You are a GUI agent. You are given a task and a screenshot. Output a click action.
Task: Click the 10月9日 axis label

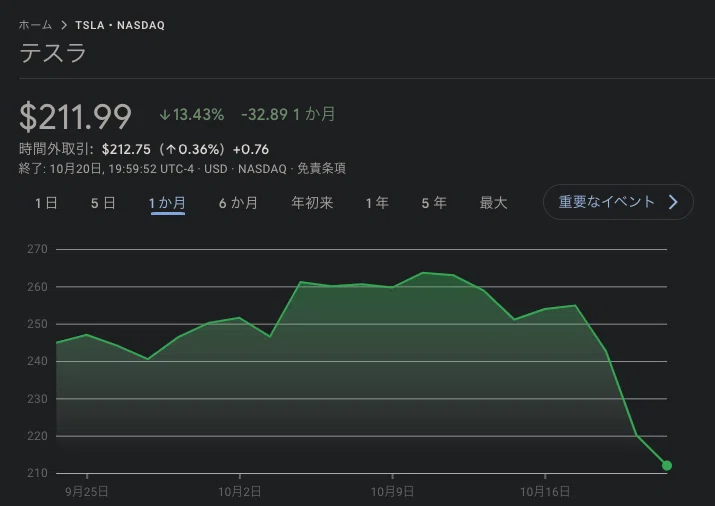(392, 492)
